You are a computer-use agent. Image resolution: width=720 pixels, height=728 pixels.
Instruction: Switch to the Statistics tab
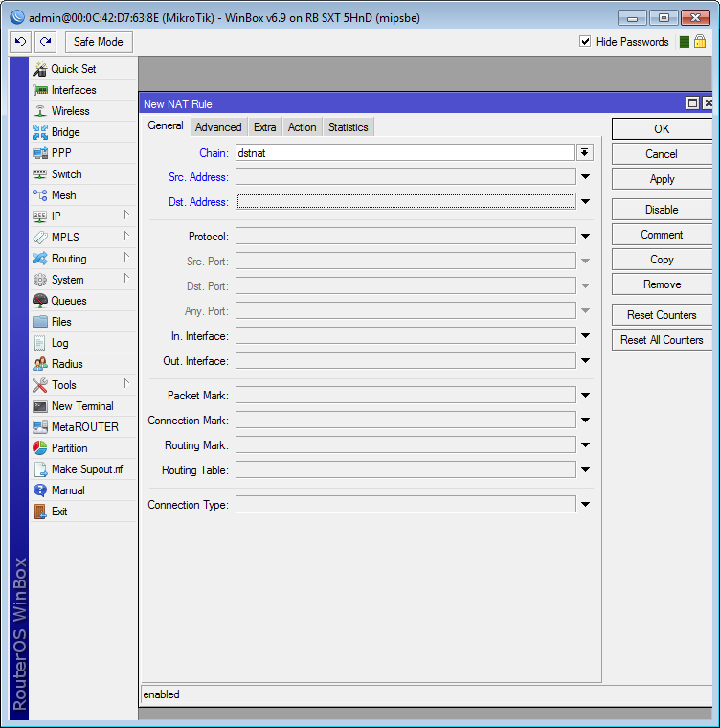349,127
